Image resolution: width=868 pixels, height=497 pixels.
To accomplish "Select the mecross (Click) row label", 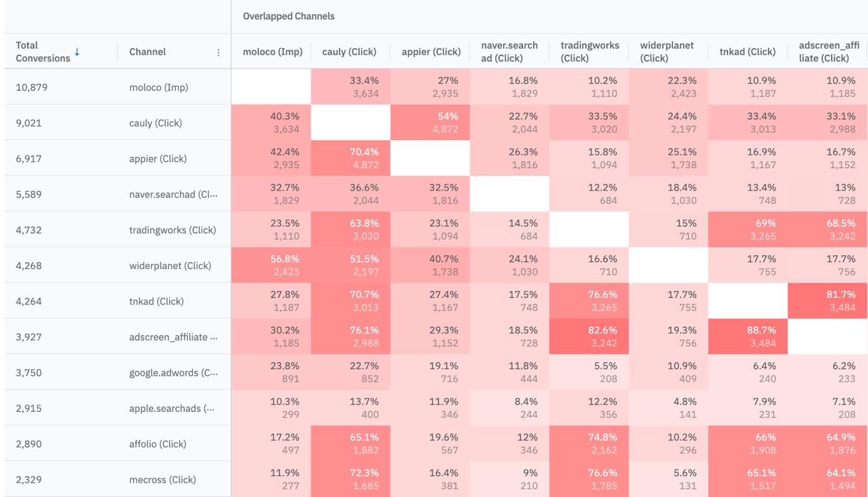I will pos(162,480).
